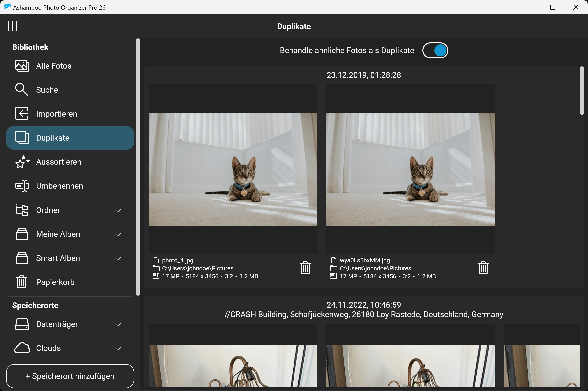Click the Alle Fotos photo icon
Viewport: 588px width, 391px height.
click(22, 66)
